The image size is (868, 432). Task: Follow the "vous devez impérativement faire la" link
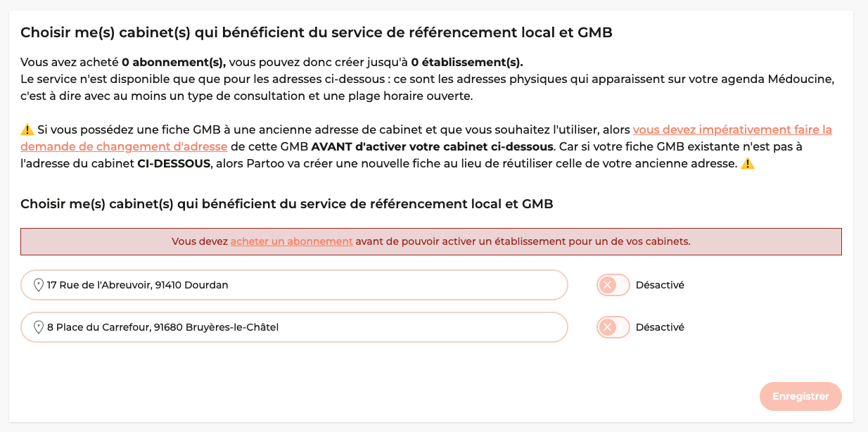tap(732, 129)
